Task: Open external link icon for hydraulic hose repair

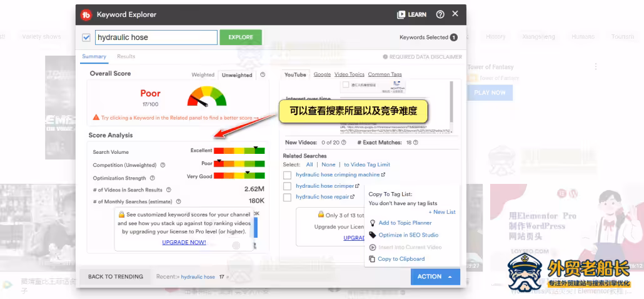Action: [353, 197]
